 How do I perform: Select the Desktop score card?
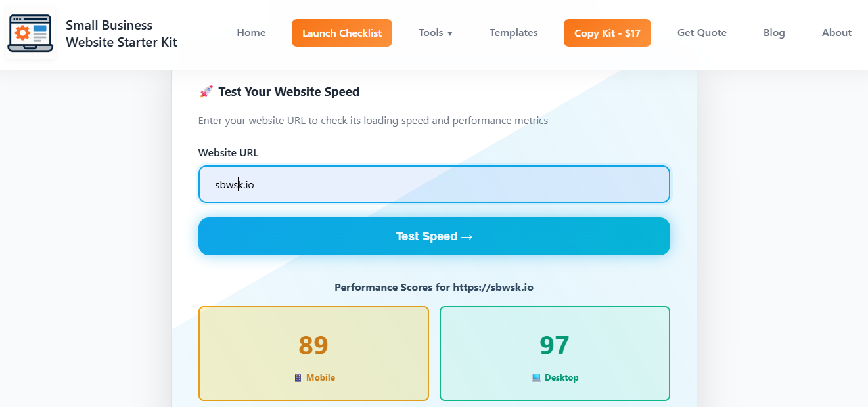coord(555,353)
